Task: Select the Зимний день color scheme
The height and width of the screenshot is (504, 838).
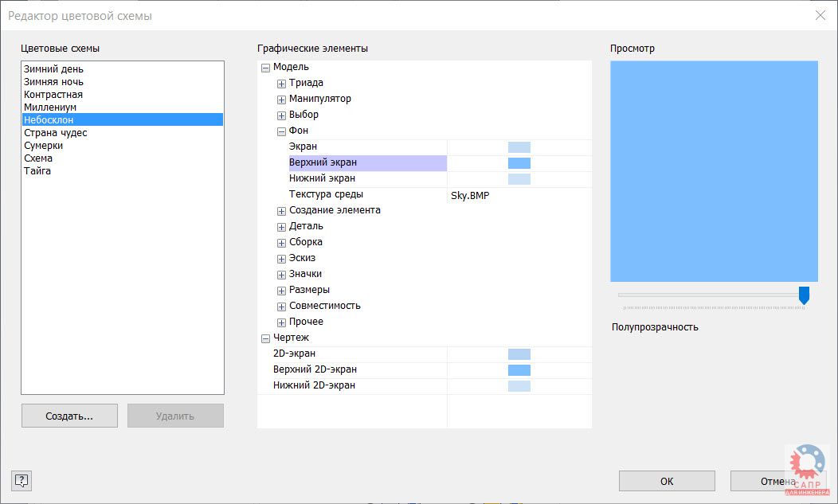Action: pos(123,69)
